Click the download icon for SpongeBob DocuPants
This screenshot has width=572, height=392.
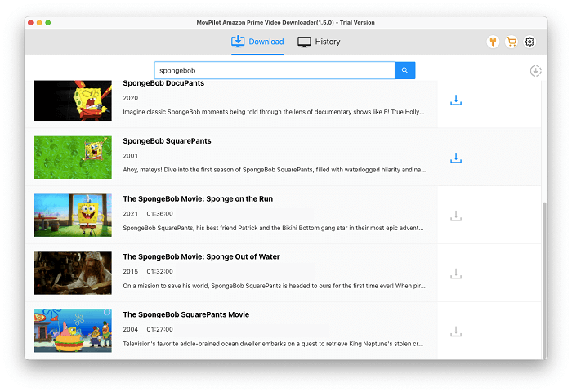(x=456, y=100)
